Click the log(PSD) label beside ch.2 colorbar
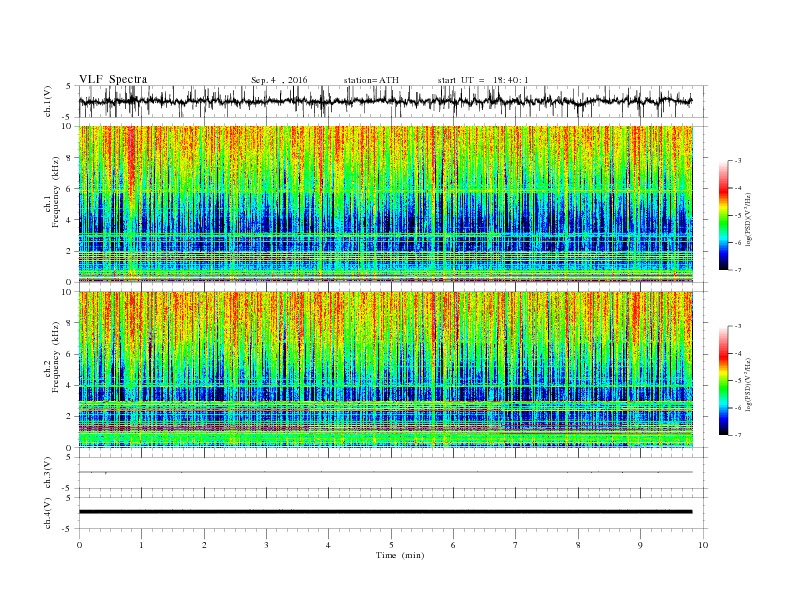The image size is (792, 612). (749, 384)
